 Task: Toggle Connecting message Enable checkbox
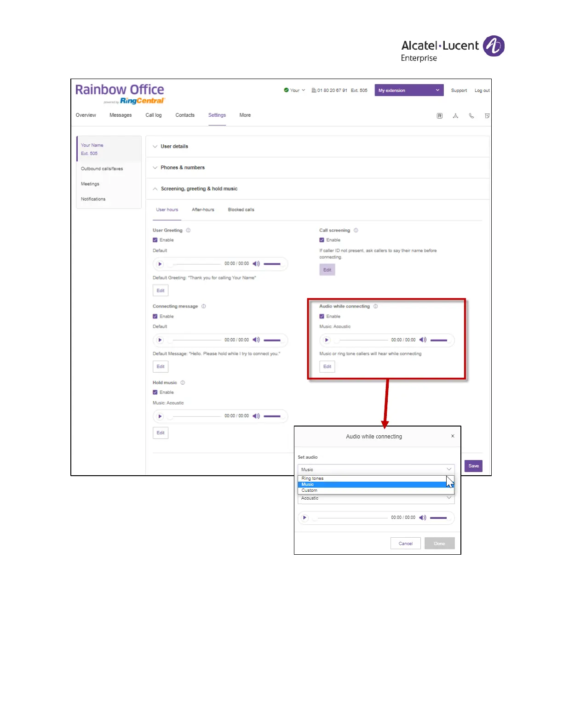(155, 316)
